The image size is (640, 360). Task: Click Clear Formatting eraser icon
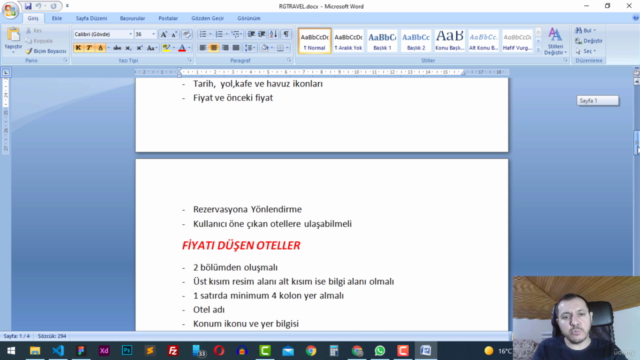(187, 34)
